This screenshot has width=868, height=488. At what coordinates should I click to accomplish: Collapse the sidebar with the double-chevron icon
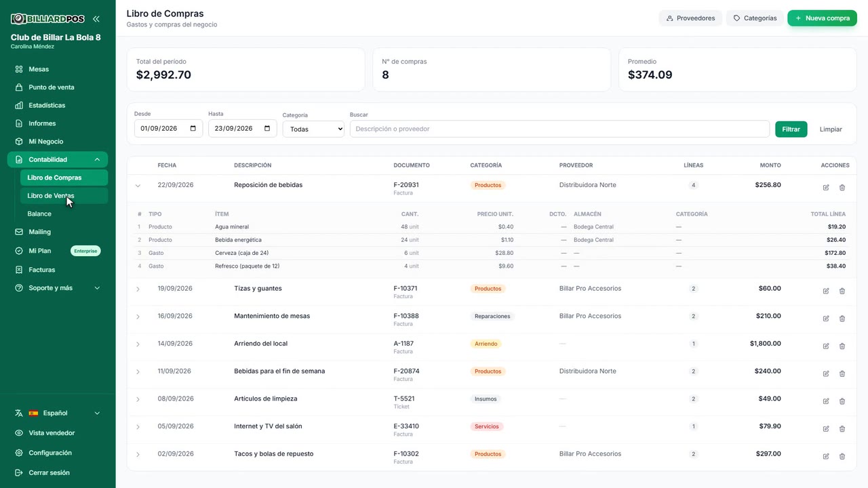click(96, 19)
